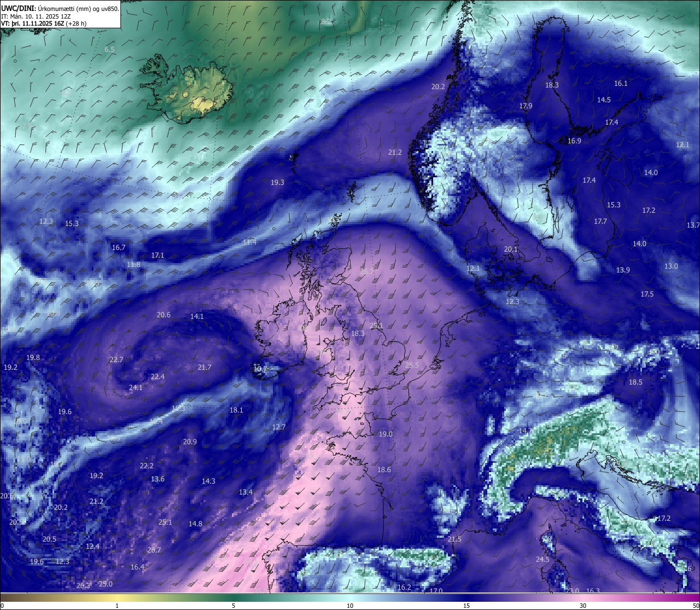Image resolution: width=700 pixels, height=610 pixels.
Task: Click the UWC/DINI title text
Action: coord(60,8)
